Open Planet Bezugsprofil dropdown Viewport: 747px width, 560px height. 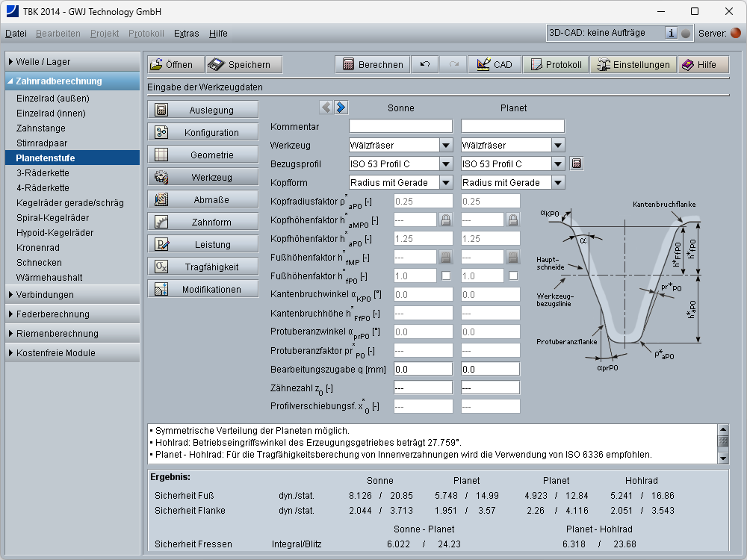(x=558, y=164)
